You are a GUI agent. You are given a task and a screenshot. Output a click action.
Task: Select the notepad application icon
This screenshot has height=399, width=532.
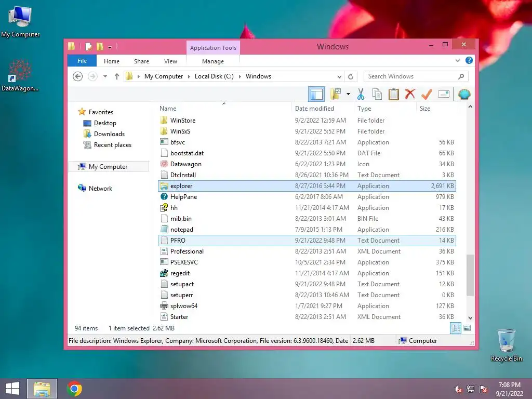click(x=164, y=229)
